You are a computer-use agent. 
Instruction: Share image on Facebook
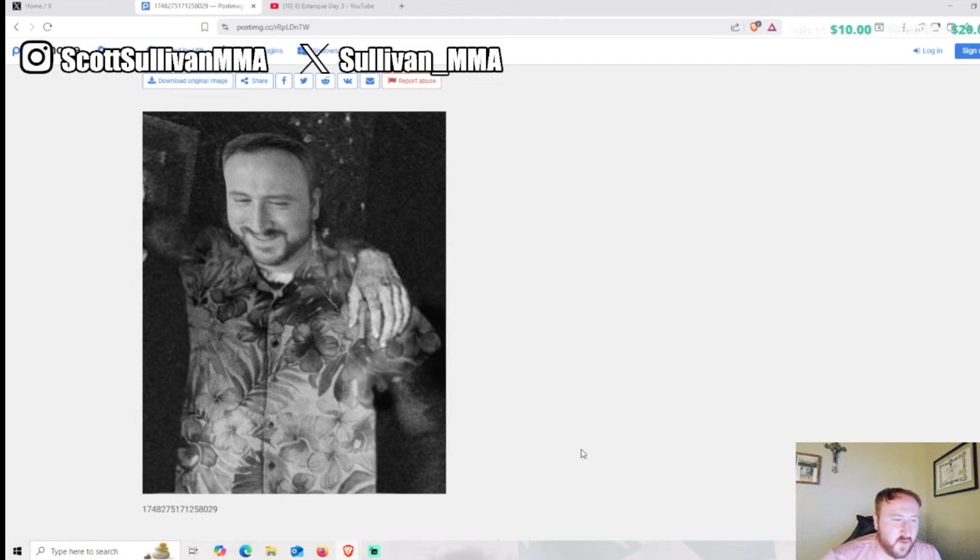(284, 81)
